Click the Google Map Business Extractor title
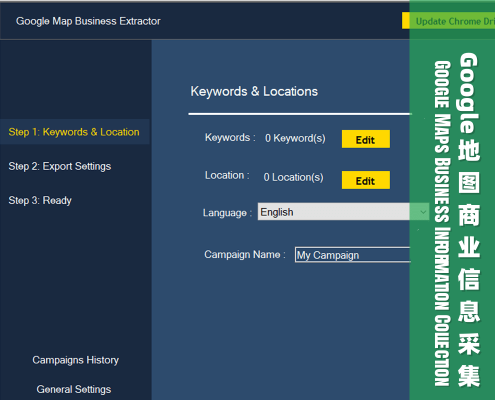 pos(88,21)
